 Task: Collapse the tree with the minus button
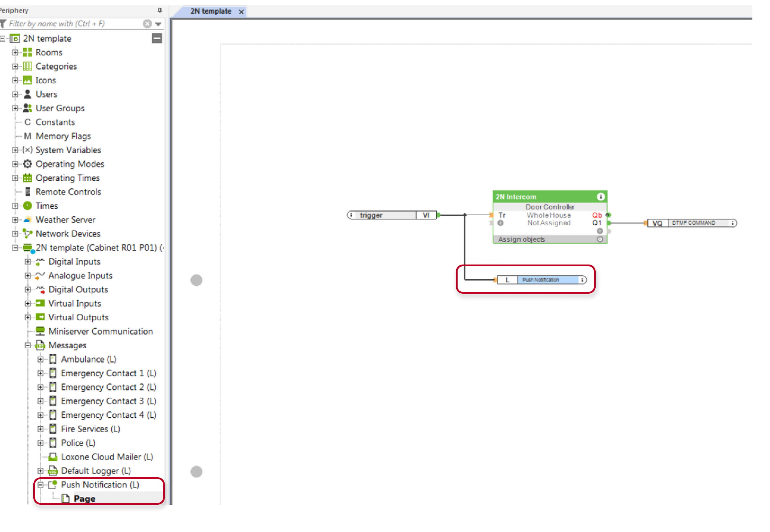tap(157, 38)
